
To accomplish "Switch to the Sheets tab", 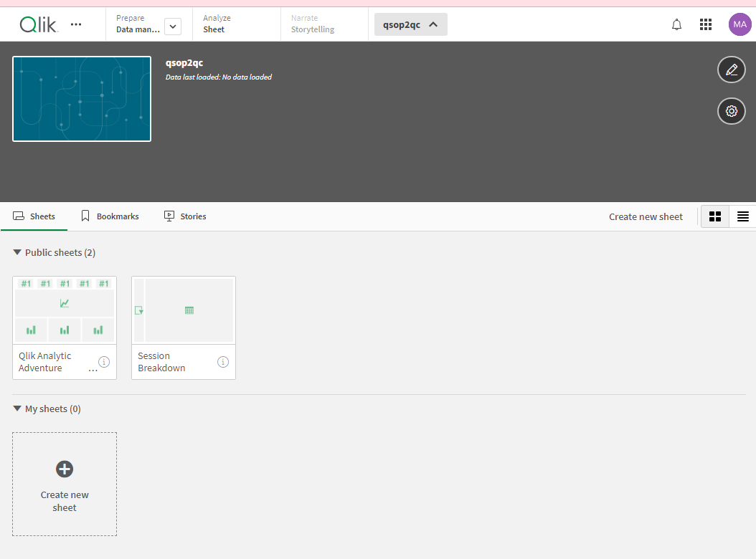I will click(34, 216).
